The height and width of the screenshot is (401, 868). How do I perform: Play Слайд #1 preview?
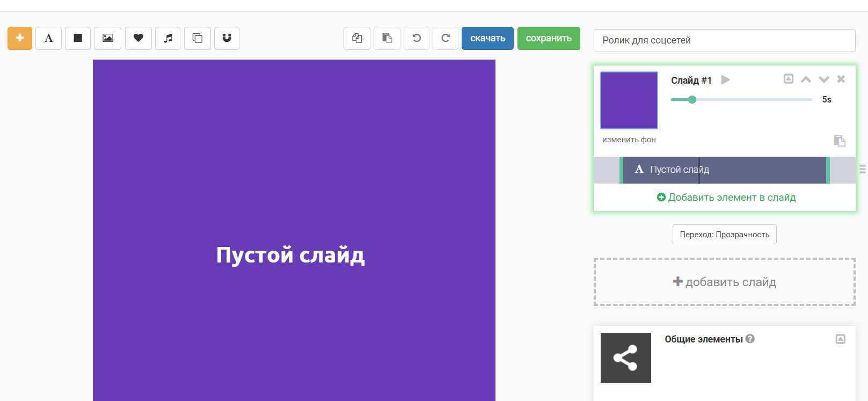click(725, 80)
